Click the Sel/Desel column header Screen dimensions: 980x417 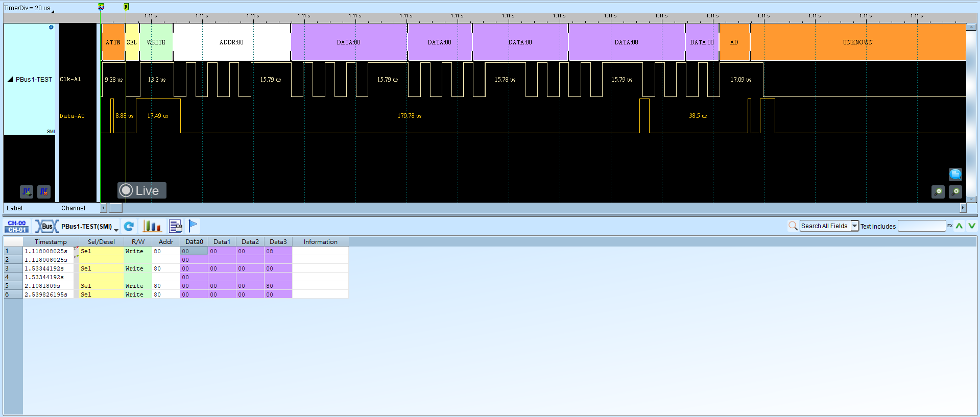(x=101, y=242)
